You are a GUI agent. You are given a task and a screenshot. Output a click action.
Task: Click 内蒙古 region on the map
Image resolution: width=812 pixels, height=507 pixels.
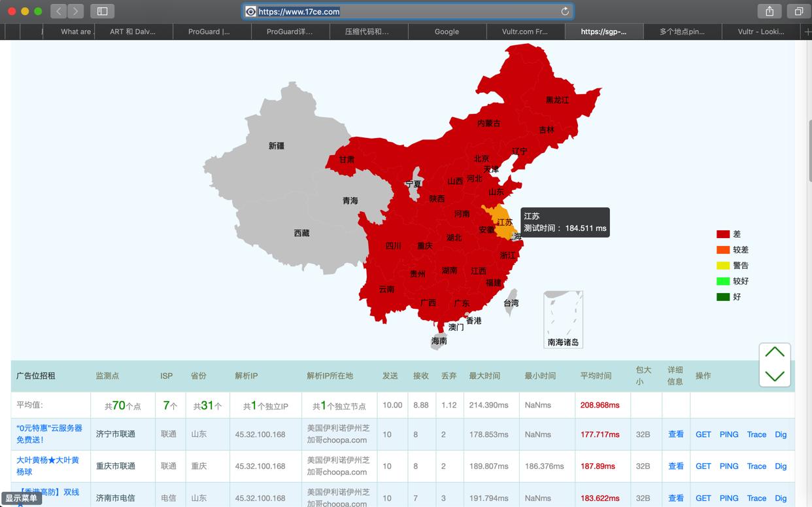[488, 123]
